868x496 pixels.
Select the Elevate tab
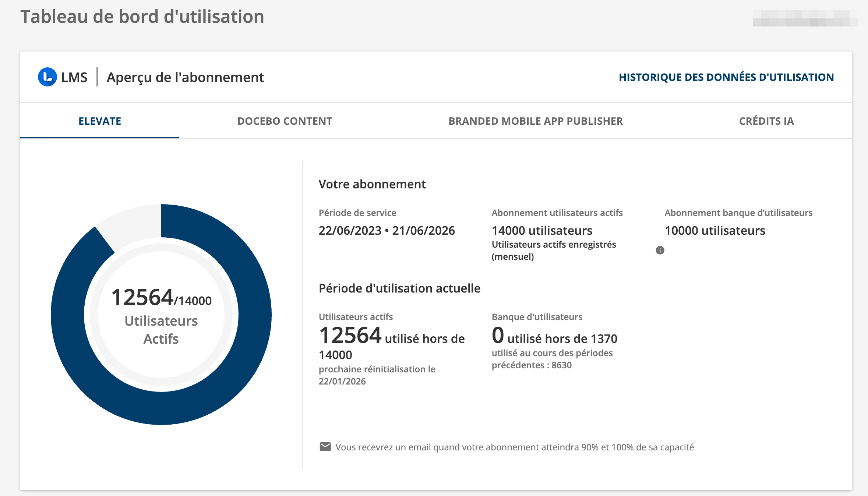click(100, 121)
